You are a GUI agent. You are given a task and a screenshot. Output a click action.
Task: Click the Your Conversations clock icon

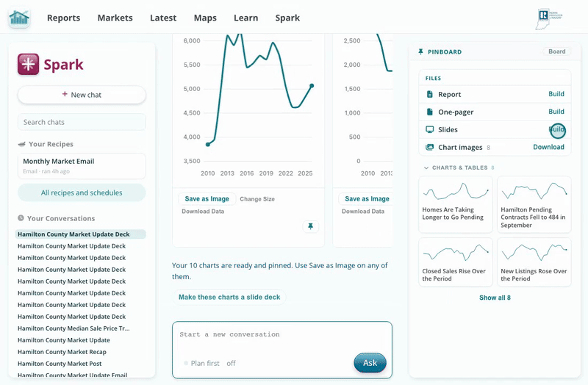click(21, 217)
